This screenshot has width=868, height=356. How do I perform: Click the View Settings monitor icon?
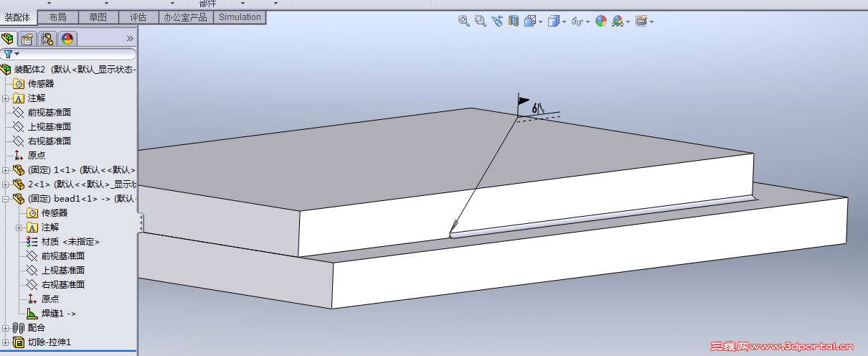click(x=641, y=22)
